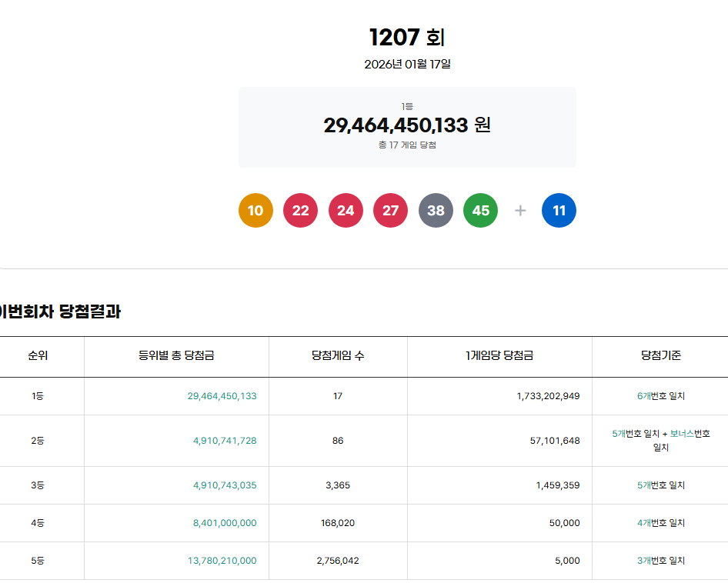Click the 6개번호 일치 criteria text
This screenshot has width=728, height=583.
[x=660, y=396]
